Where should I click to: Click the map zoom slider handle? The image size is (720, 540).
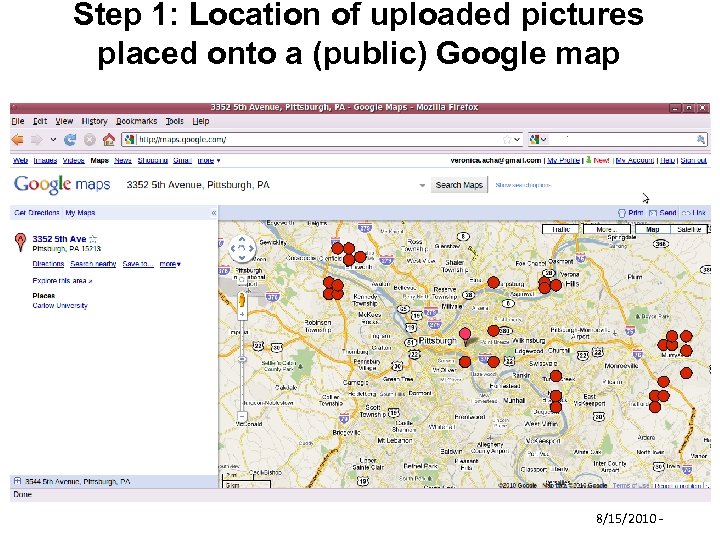pyautogui.click(x=242, y=359)
